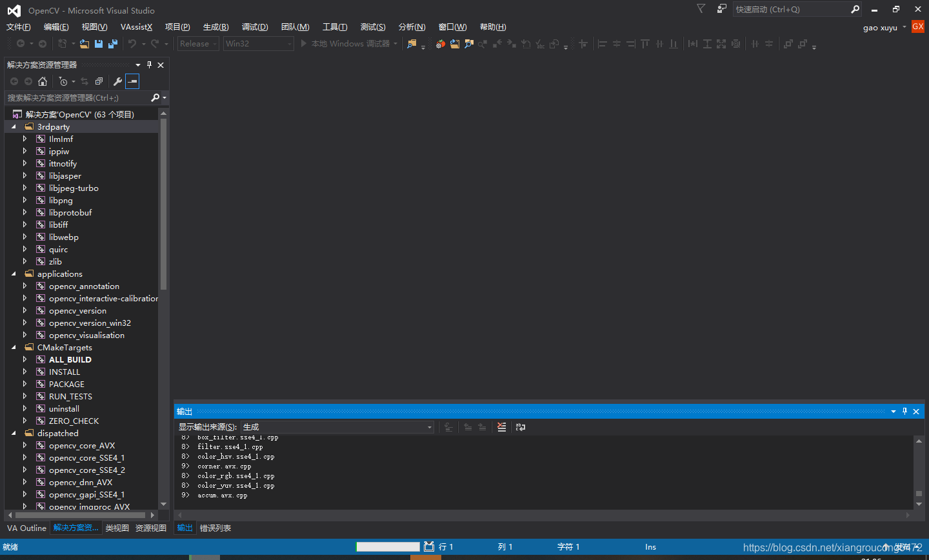Click VA Open File in Solution icon

[455, 44]
